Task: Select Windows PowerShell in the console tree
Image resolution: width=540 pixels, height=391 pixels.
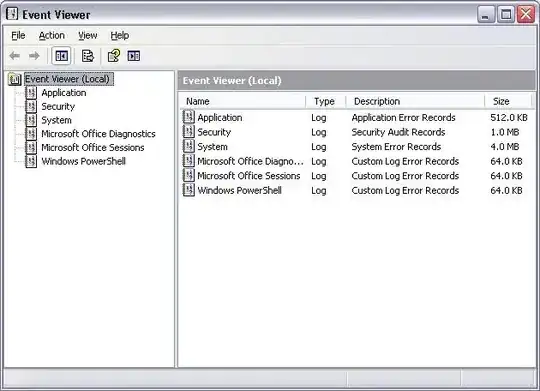Action: point(83,161)
